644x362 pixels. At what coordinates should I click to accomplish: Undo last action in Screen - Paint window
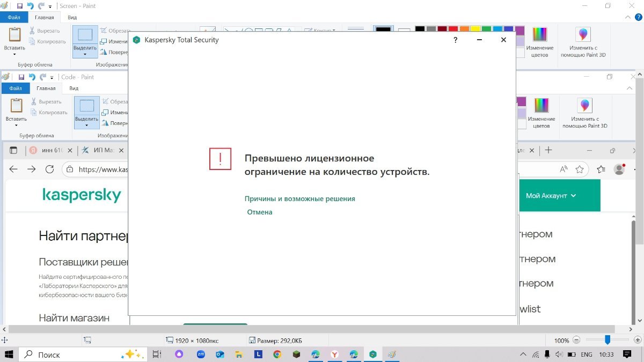[x=31, y=6]
